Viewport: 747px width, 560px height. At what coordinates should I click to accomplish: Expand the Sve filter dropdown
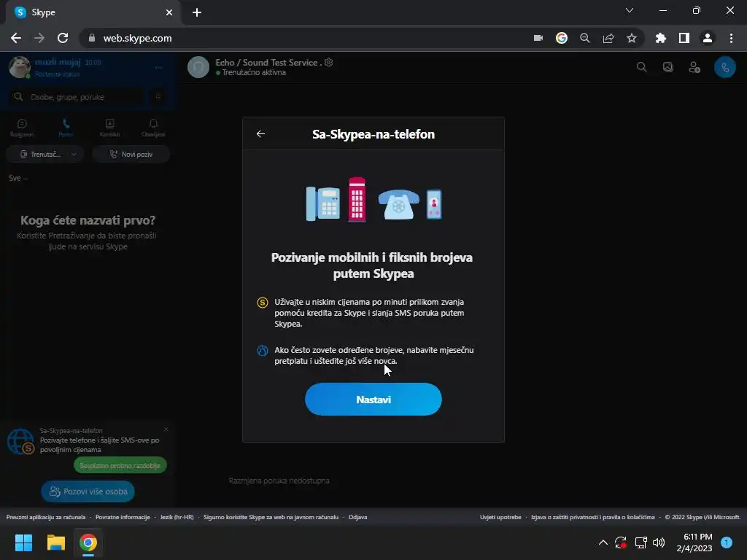click(18, 178)
